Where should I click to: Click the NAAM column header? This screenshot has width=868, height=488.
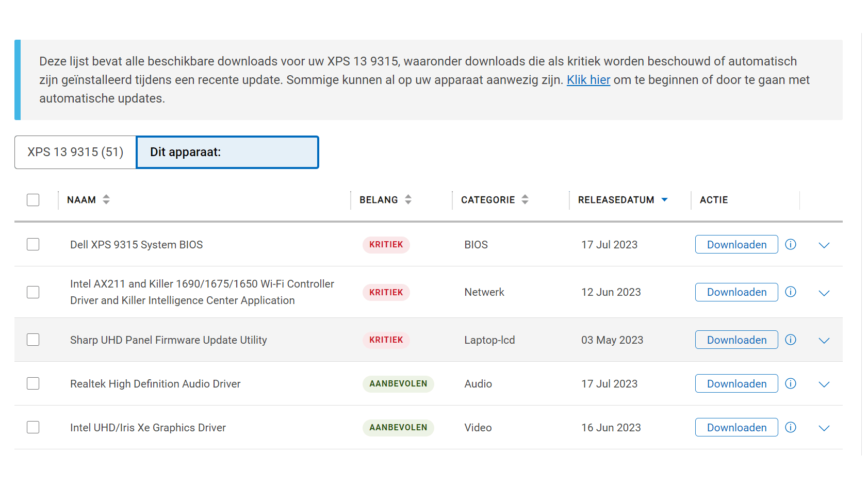(81, 199)
